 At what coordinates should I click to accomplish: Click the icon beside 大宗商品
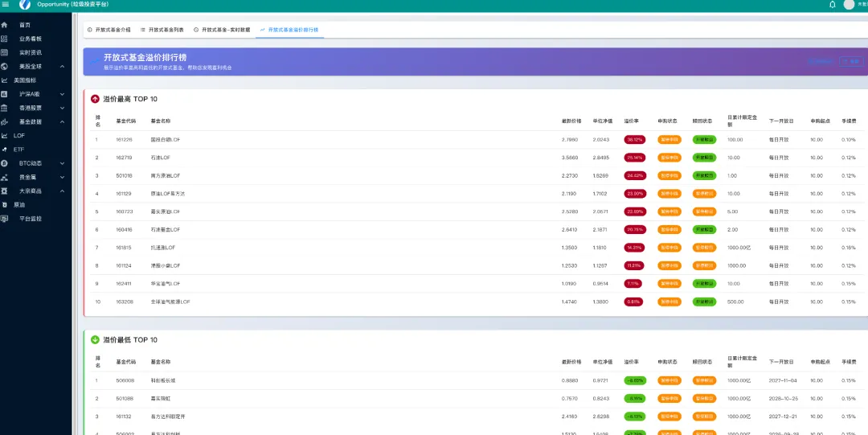click(x=5, y=191)
